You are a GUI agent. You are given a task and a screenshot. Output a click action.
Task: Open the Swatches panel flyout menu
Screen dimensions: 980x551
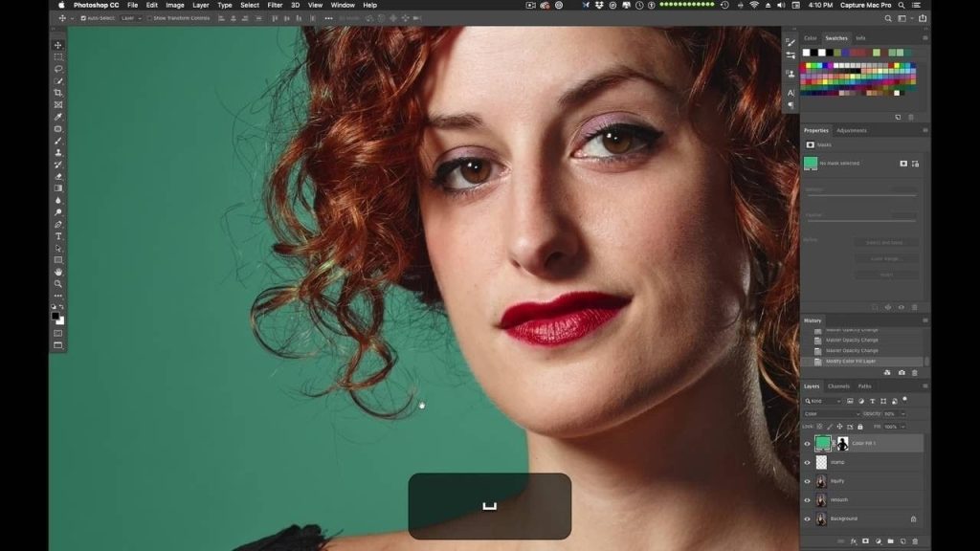(925, 38)
